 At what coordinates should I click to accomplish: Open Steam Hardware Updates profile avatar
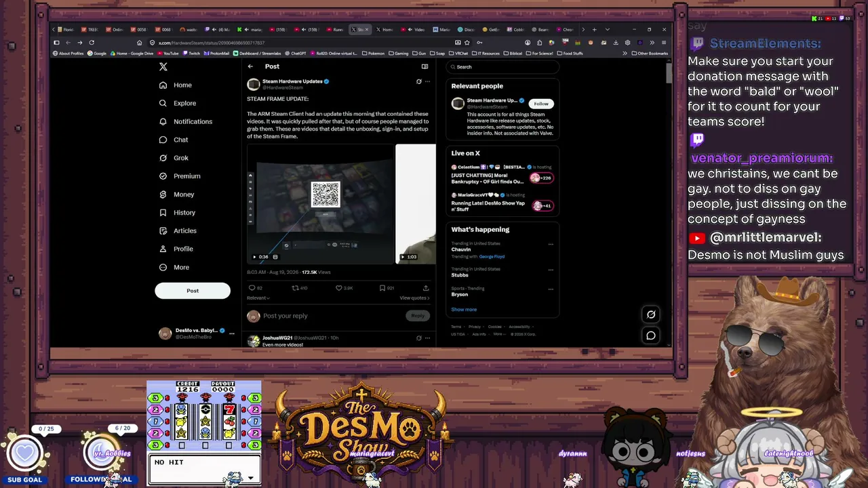tap(254, 84)
